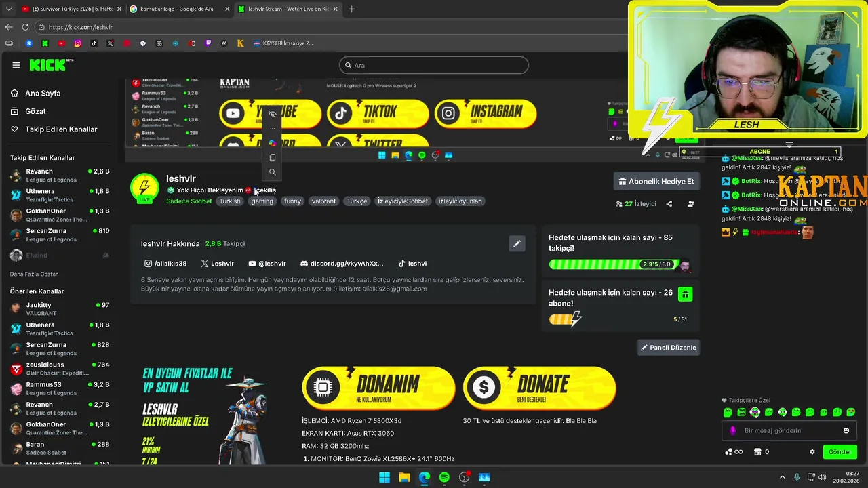
Task: Open KAYSERİ İmsakiye bookmark
Action: tap(283, 43)
